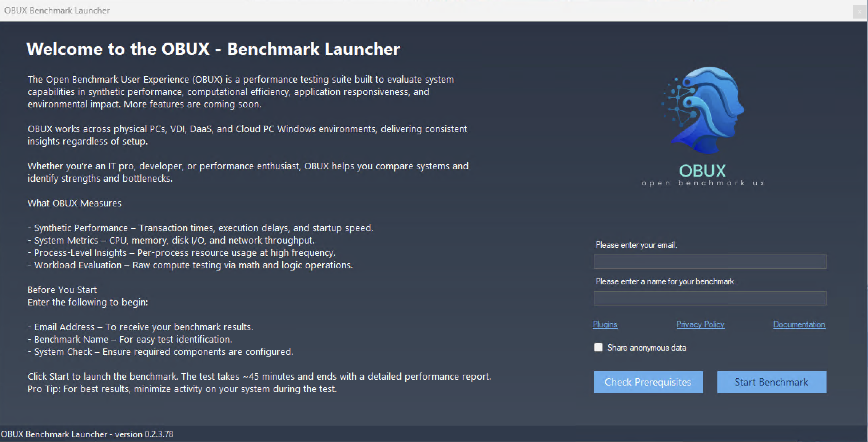Open the Privacy Policy link
This screenshot has height=442, width=868.
coord(700,324)
